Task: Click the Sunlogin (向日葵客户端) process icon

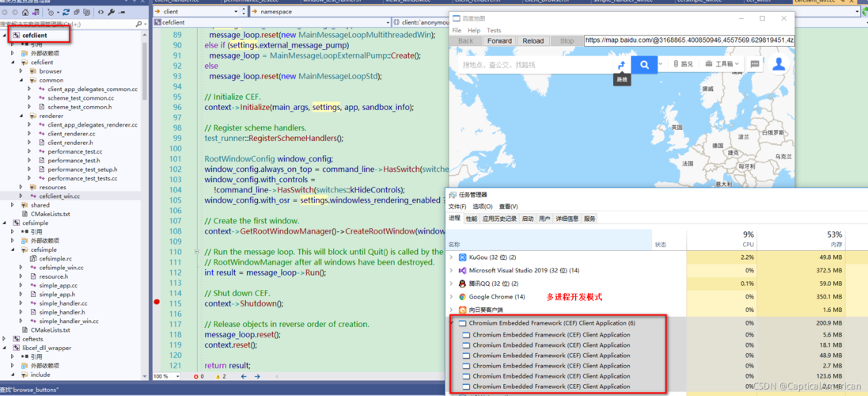Action: [463, 310]
